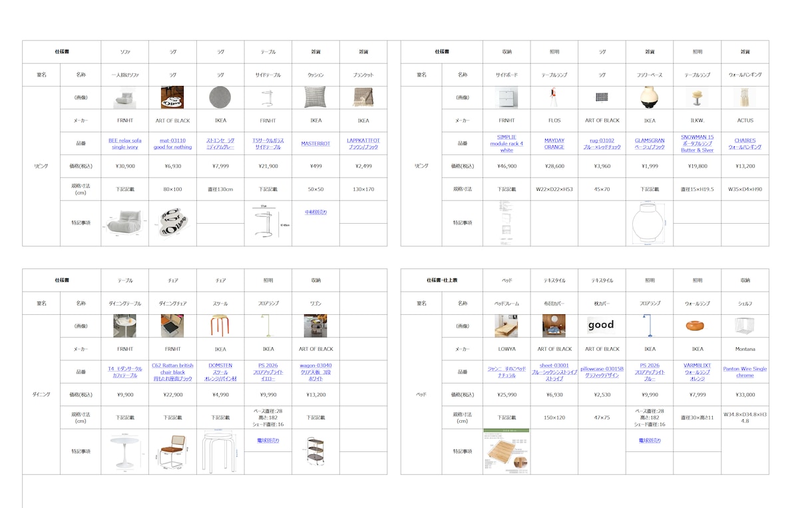Select the round gray rug product image
The width and height of the screenshot is (812, 508).
(220, 98)
